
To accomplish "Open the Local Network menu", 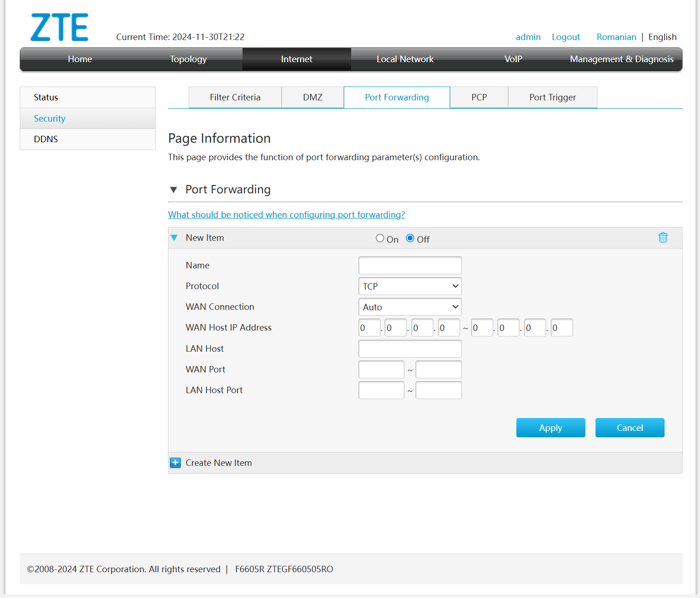I will pyautogui.click(x=405, y=59).
